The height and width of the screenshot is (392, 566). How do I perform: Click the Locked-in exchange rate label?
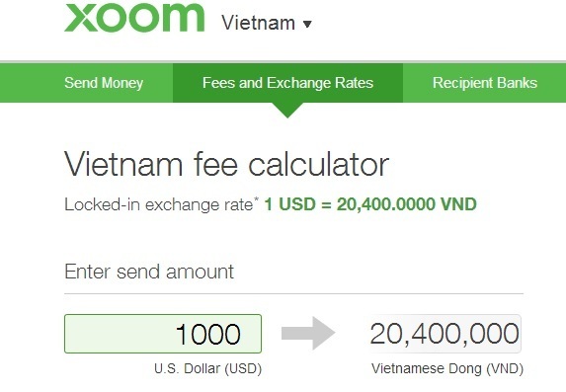pyautogui.click(x=159, y=204)
